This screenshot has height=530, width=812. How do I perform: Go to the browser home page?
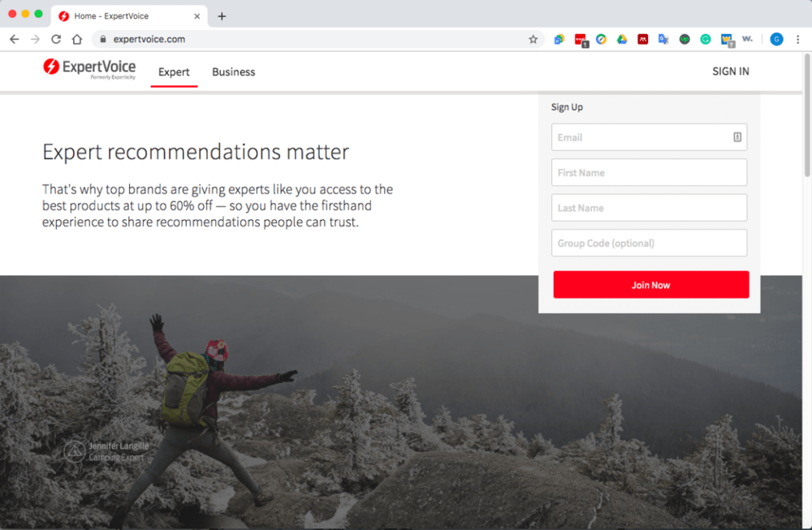click(77, 39)
